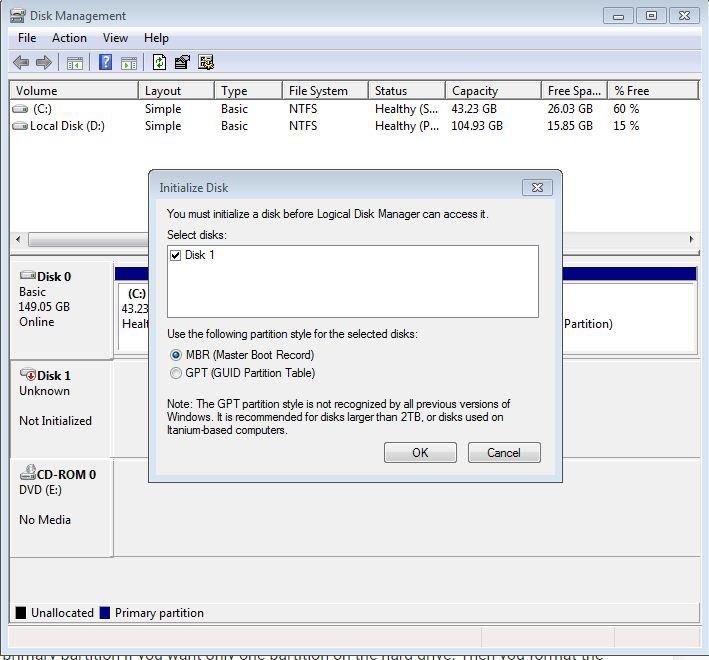The height and width of the screenshot is (660, 709).
Task: Sort by the File System column header
Action: [x=323, y=91]
